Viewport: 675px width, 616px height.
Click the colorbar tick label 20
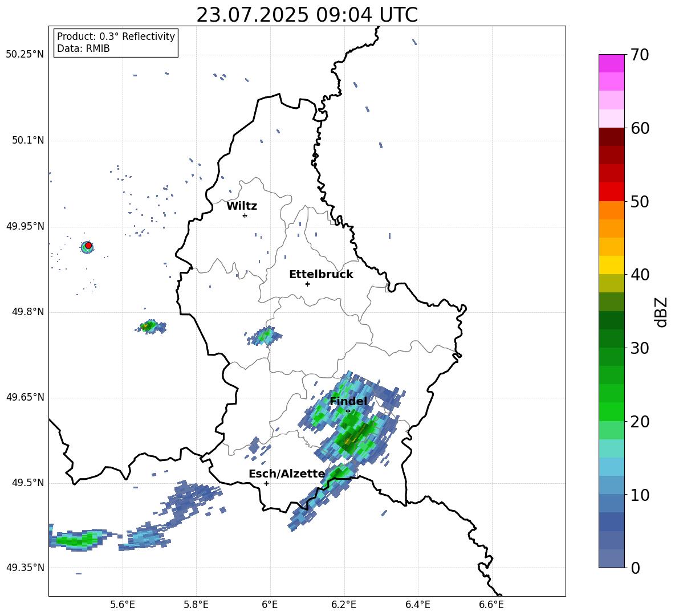640,422
